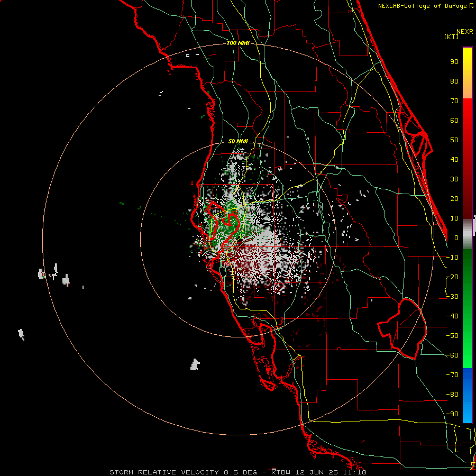Click the positive 30 knot scale value
This screenshot has width=476, height=476.
click(454, 179)
